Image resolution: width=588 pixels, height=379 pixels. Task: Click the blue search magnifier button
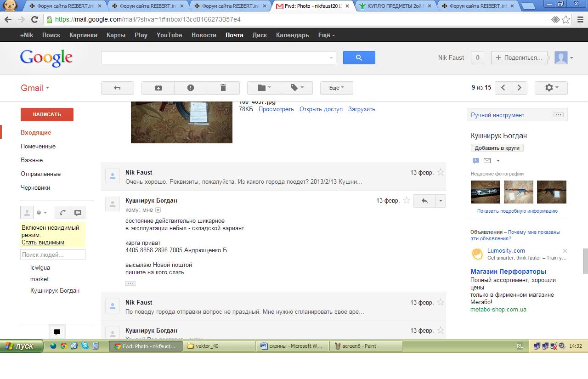(x=359, y=57)
